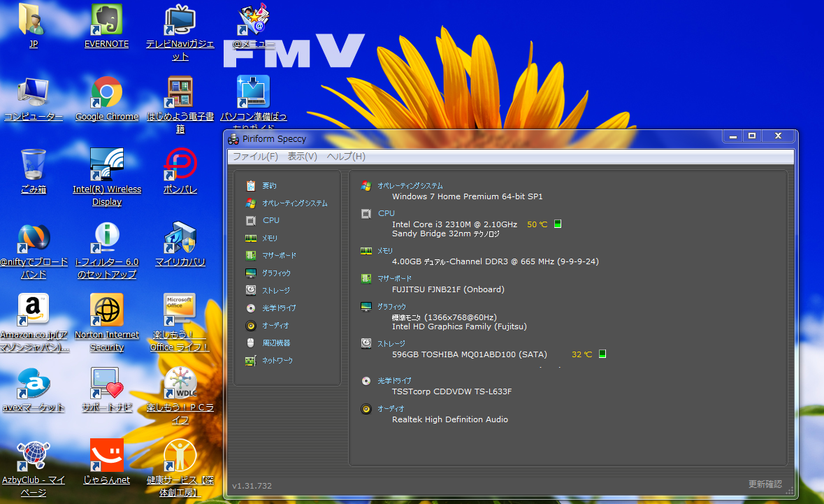The height and width of the screenshot is (504, 824).
Task: Select the AzbyClub マイページ desktop icon
Action: (x=33, y=468)
